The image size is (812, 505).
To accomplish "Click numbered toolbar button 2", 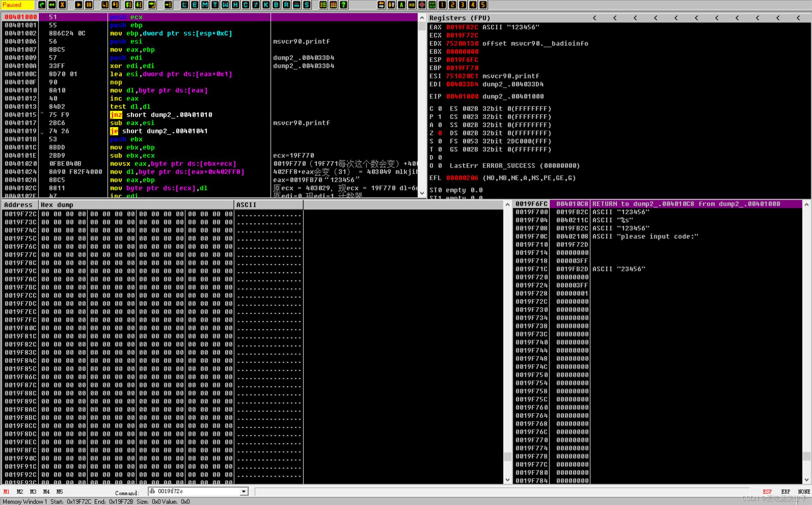I will [452, 5].
